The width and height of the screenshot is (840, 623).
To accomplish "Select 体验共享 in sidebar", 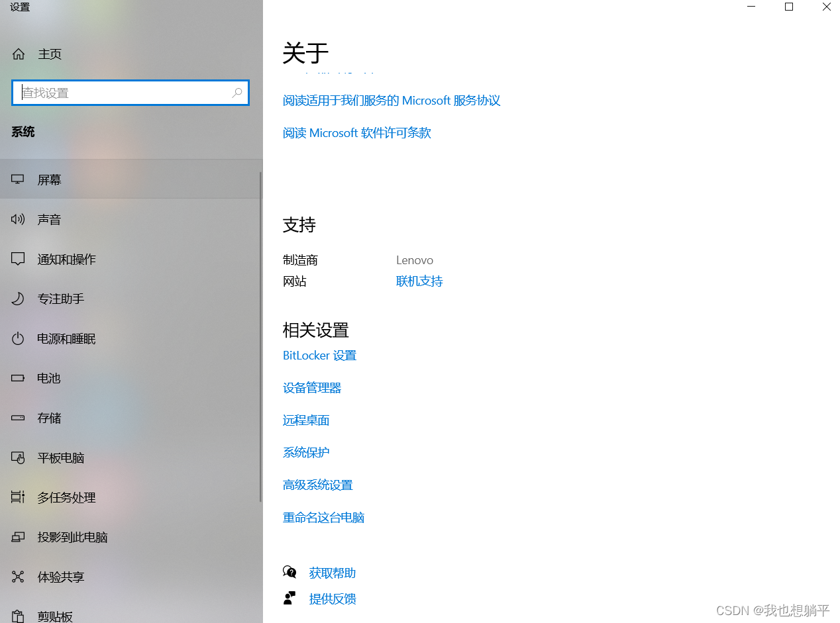I will pyautogui.click(x=131, y=577).
